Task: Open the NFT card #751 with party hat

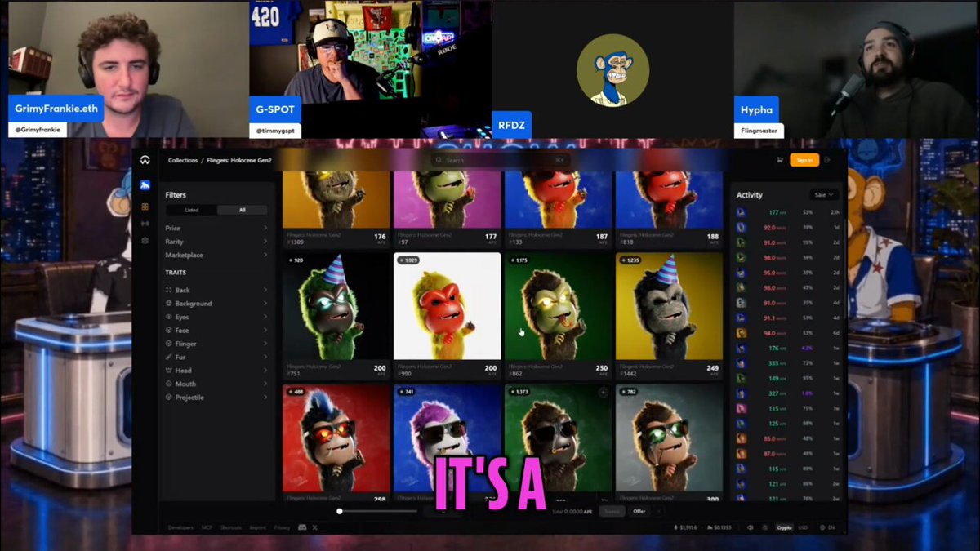Action: tap(336, 317)
